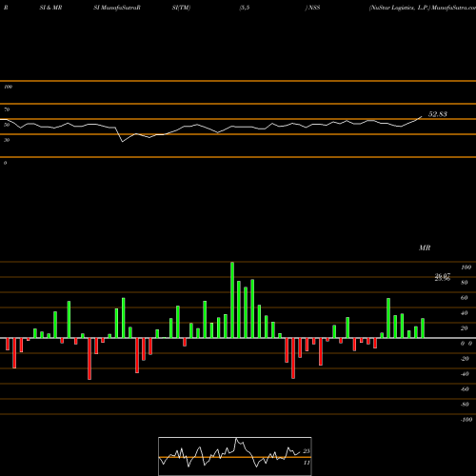Click the MR label above the histogram
Image resolution: width=476 pixels, height=476 pixels.
(425, 248)
